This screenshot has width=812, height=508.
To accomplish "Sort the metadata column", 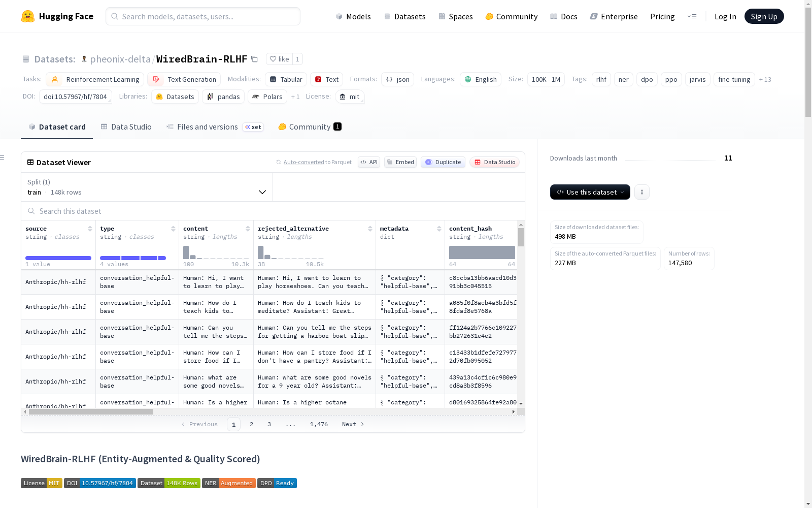I will click(x=439, y=229).
